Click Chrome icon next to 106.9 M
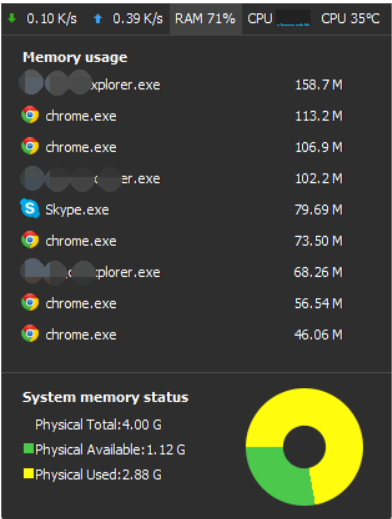 tap(30, 146)
